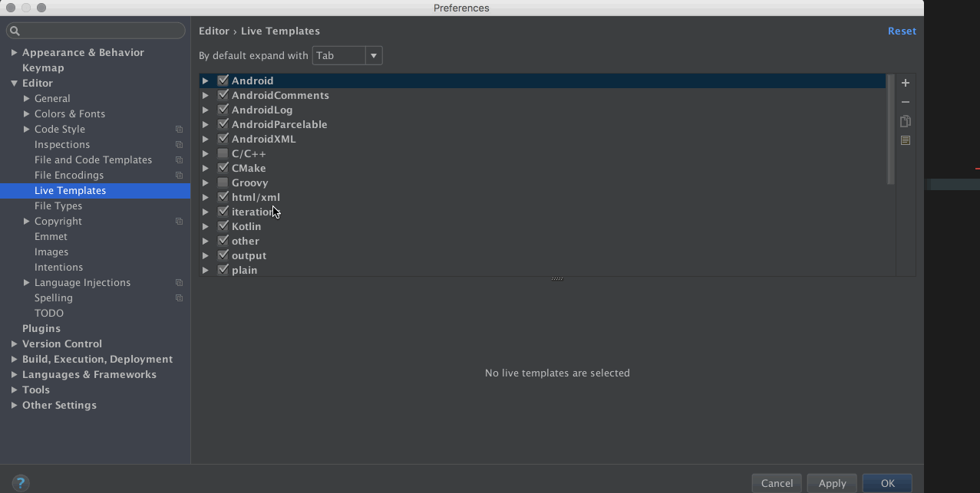
Task: Duplicate a live template via copy icon
Action: click(905, 120)
